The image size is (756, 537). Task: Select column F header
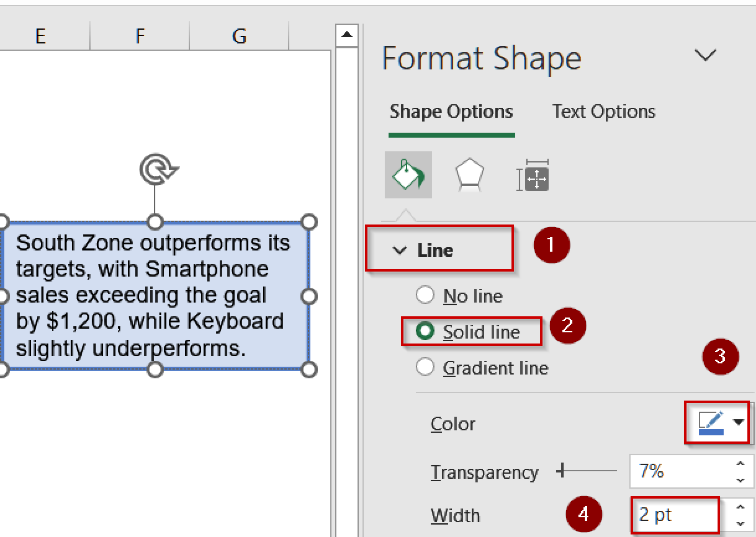click(x=140, y=36)
